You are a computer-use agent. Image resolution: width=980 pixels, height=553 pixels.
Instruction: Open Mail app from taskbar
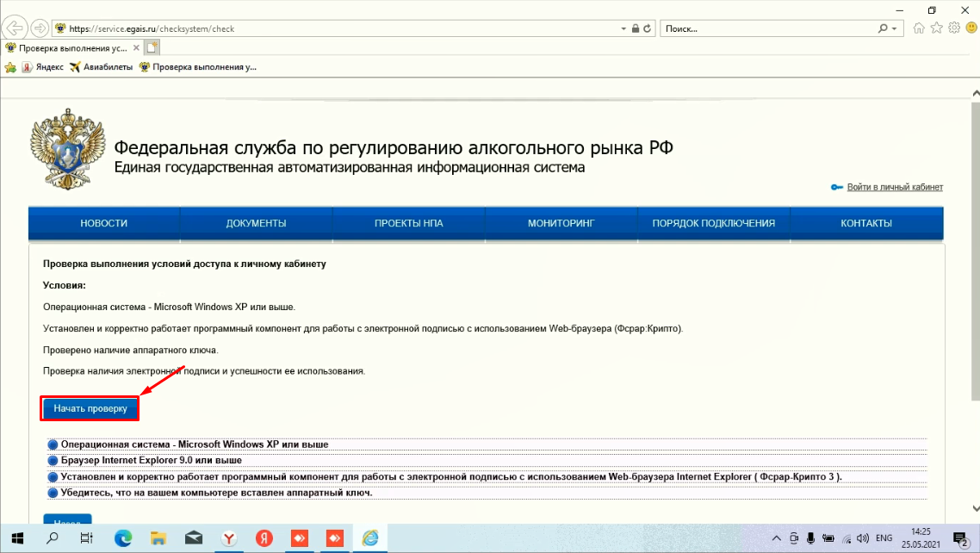click(x=194, y=538)
